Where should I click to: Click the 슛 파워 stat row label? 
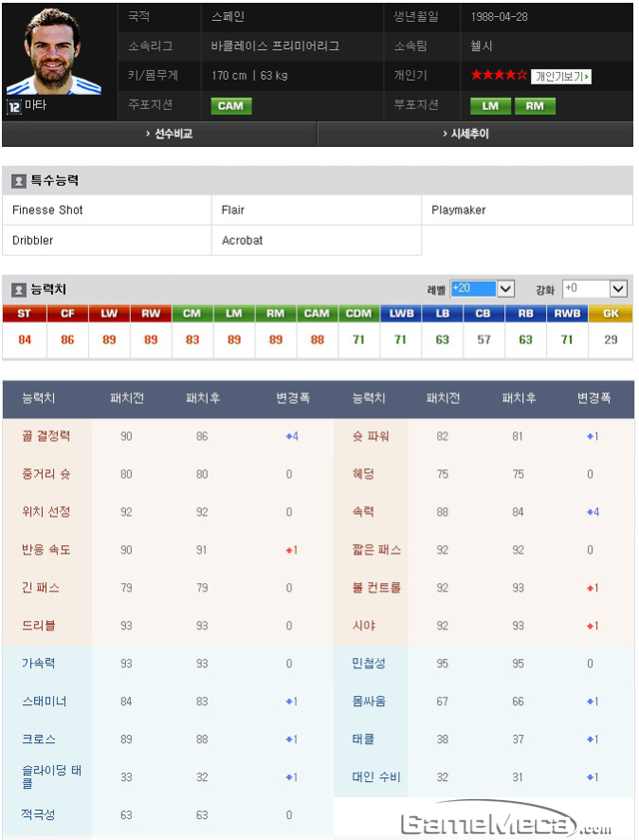click(370, 436)
